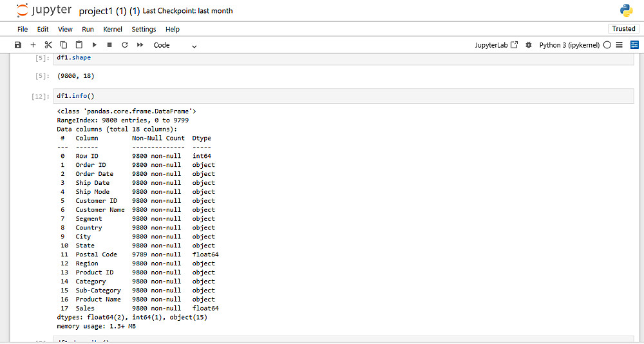Switch kernel via Python 3 (ipykernel)
The image size is (644, 344).
pos(569,45)
